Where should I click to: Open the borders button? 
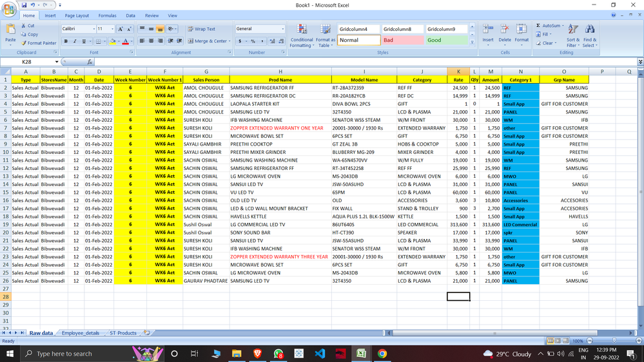point(98,41)
